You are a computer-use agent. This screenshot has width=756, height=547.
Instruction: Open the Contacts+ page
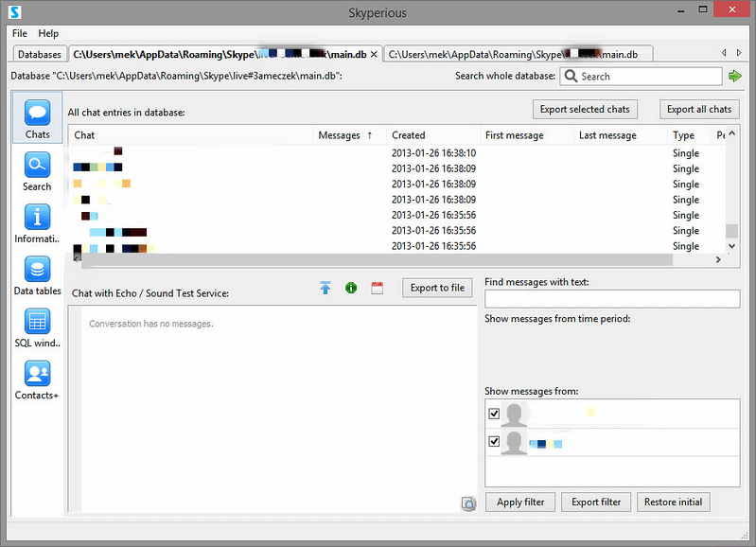click(x=37, y=379)
